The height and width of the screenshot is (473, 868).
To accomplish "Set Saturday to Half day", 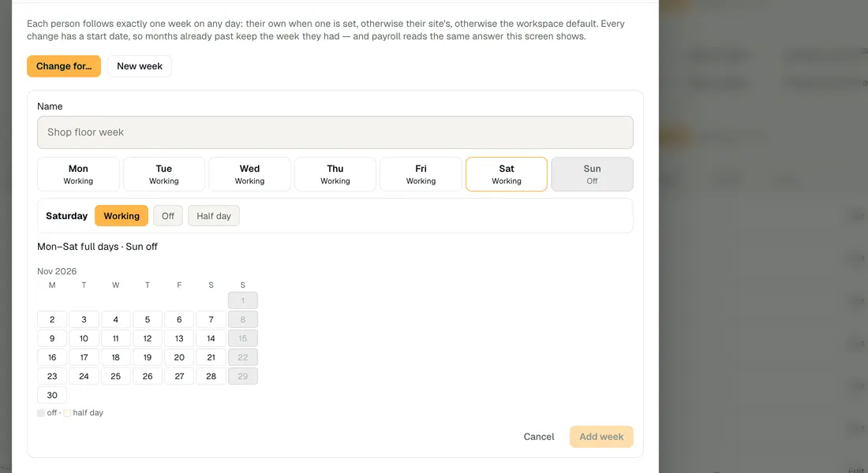I will pyautogui.click(x=214, y=216).
